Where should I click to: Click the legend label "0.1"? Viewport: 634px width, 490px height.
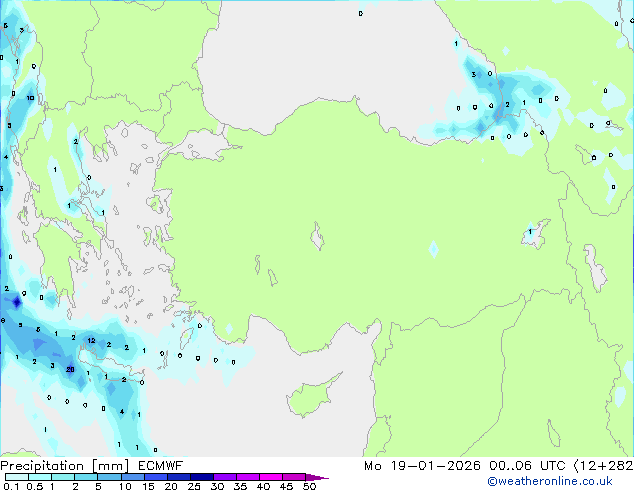[x=11, y=486]
